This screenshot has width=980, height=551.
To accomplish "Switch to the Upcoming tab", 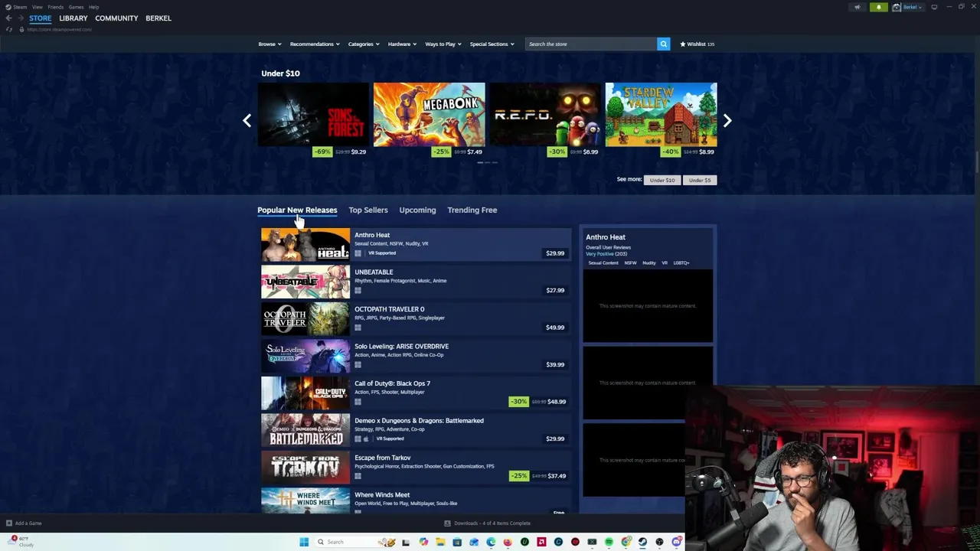I will point(417,210).
